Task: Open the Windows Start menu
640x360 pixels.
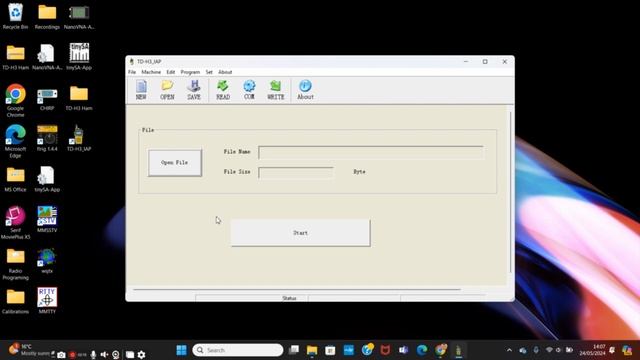Action: [x=181, y=350]
